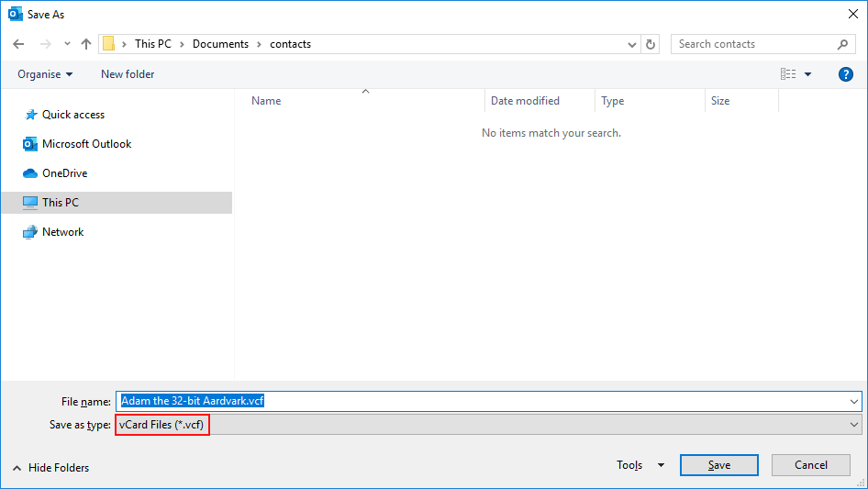The width and height of the screenshot is (868, 489).
Task: Click the Save button
Action: [719, 465]
